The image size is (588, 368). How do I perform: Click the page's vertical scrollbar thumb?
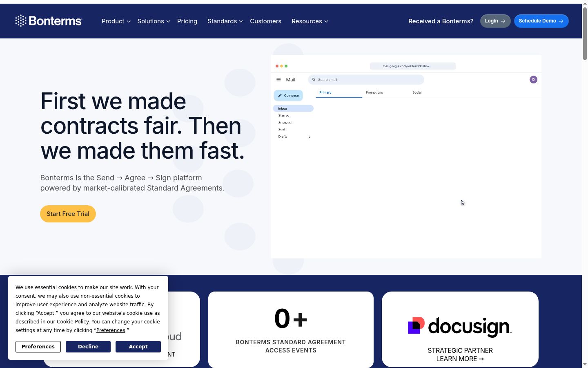[585, 34]
